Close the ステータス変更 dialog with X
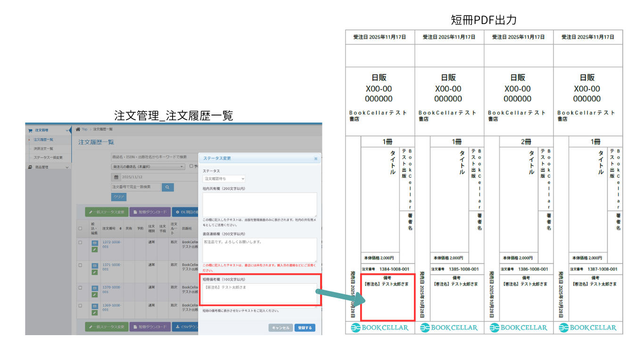Screen dimensions: 644x362 315,159
